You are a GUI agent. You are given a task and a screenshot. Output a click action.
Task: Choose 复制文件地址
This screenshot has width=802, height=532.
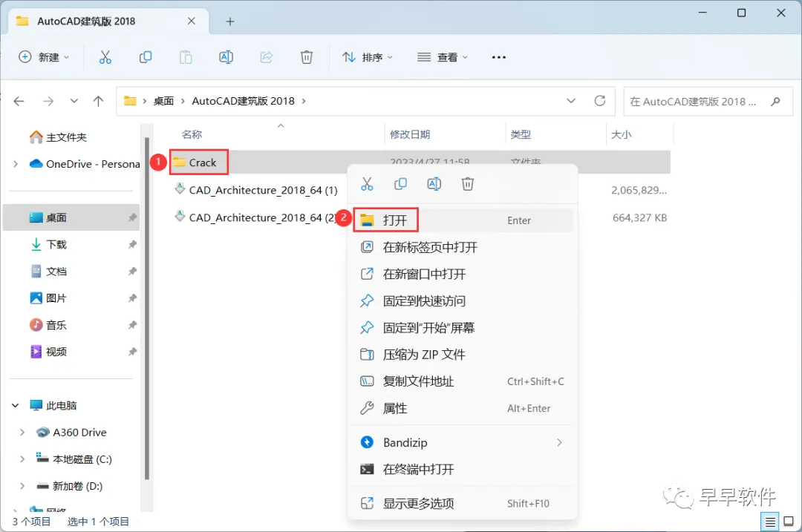click(463, 381)
